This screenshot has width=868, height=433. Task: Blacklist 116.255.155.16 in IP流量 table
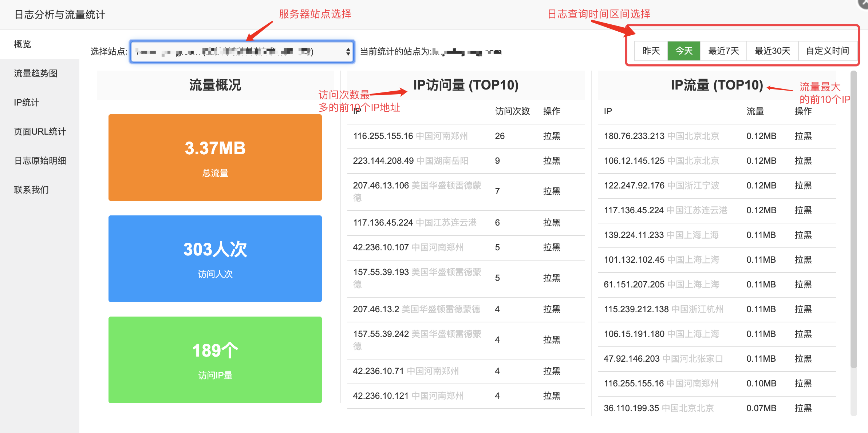pyautogui.click(x=803, y=384)
